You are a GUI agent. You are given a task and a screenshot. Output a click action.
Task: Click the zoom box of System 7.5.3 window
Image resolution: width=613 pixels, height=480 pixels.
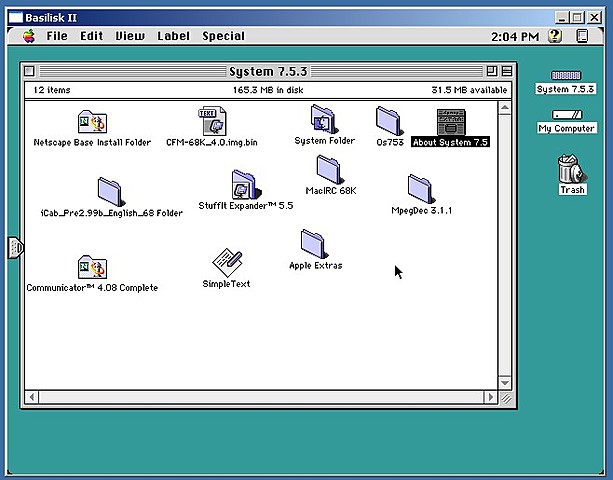pyautogui.click(x=492, y=71)
